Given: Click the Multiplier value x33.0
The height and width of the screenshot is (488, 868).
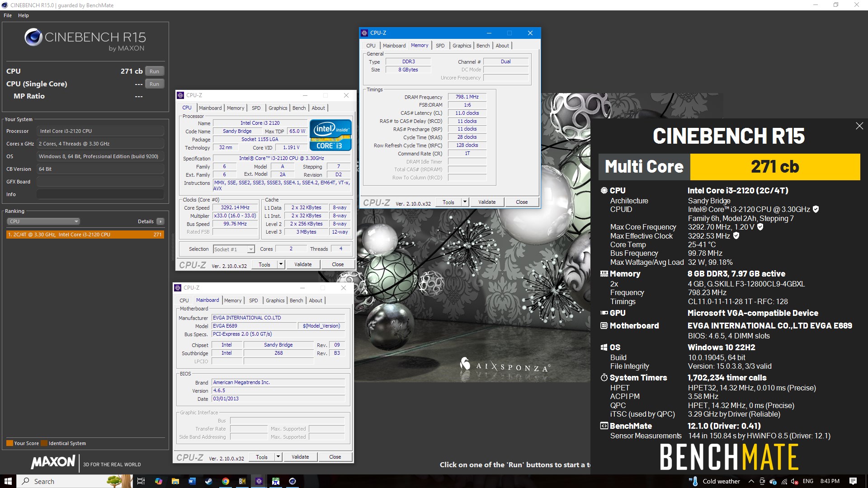Looking at the screenshot, I should pos(235,216).
